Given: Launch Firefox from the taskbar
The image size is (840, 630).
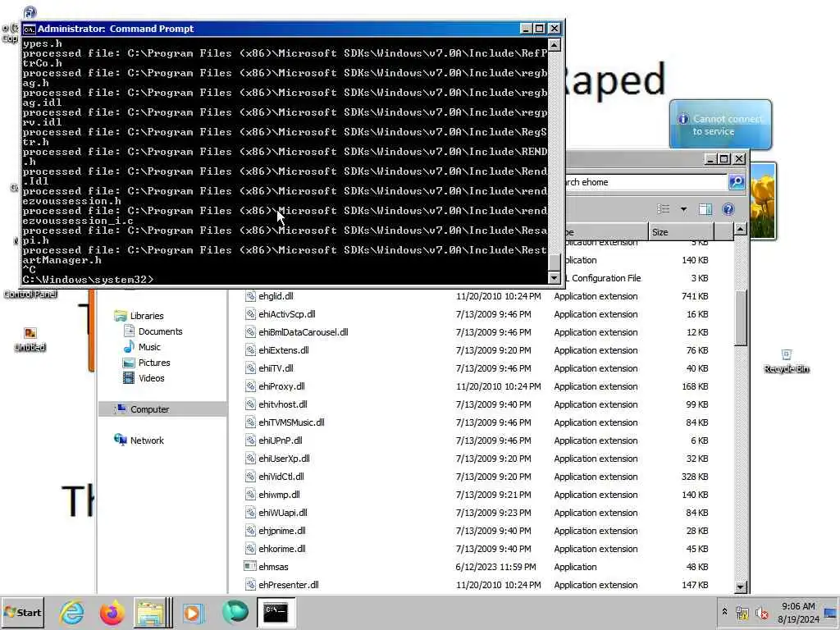Looking at the screenshot, I should tap(112, 612).
